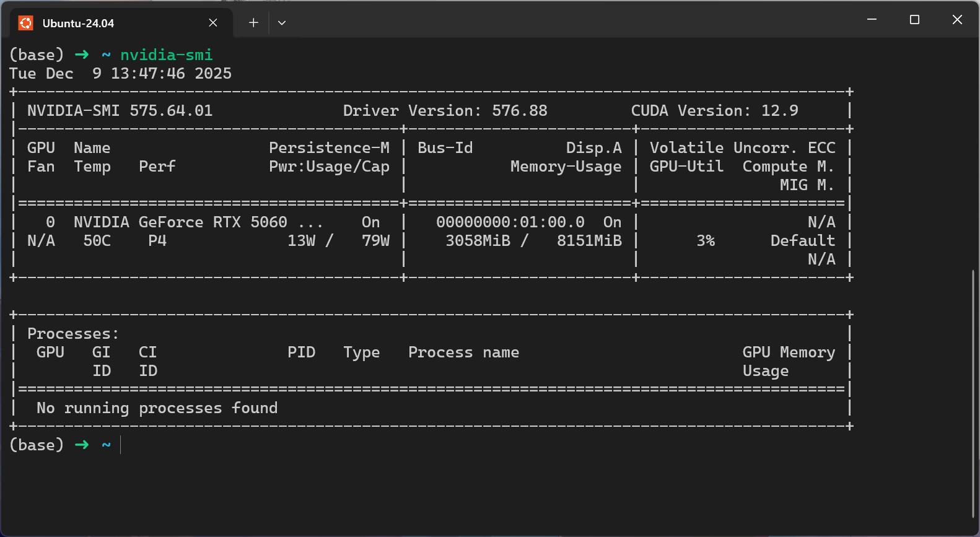
Task: Click the timestamp 'Tue Dec 9 13:47:46 2025'
Action: pos(120,74)
